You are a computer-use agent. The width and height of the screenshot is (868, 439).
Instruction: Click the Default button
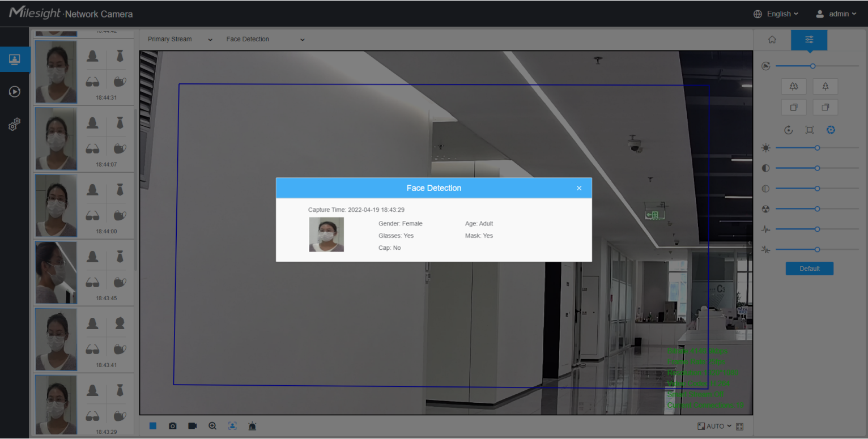809,268
